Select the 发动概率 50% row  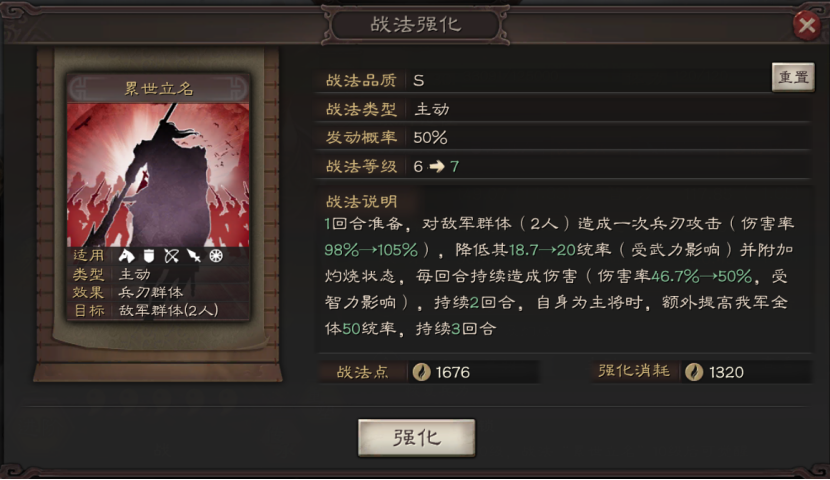click(563, 138)
